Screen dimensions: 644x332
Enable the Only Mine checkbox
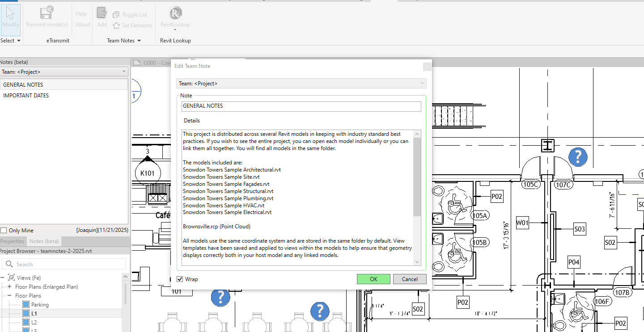(x=4, y=231)
